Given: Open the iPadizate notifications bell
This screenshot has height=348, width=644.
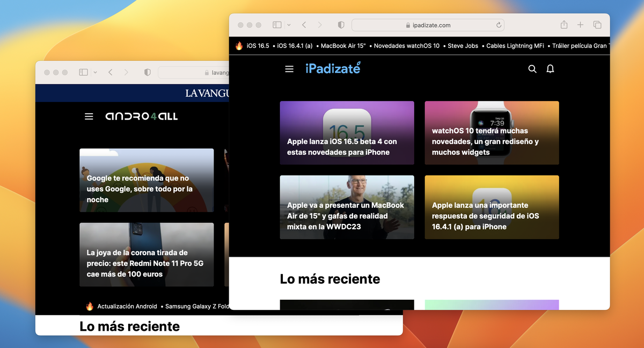Looking at the screenshot, I should click(x=550, y=69).
